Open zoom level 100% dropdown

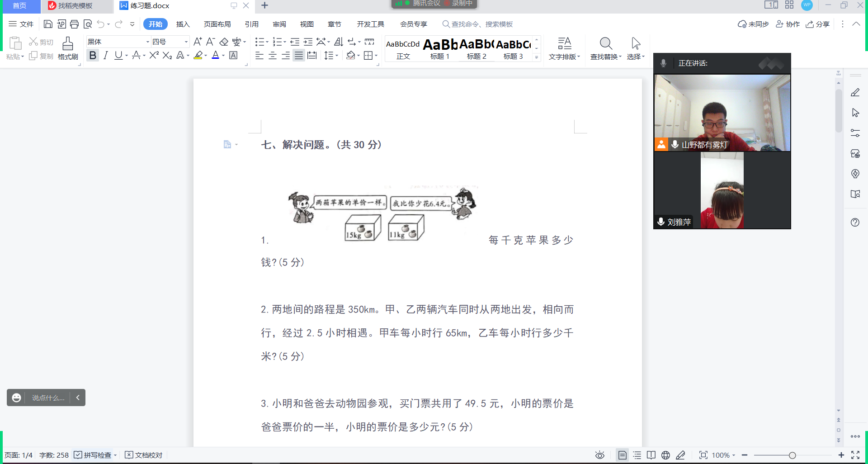click(723, 455)
